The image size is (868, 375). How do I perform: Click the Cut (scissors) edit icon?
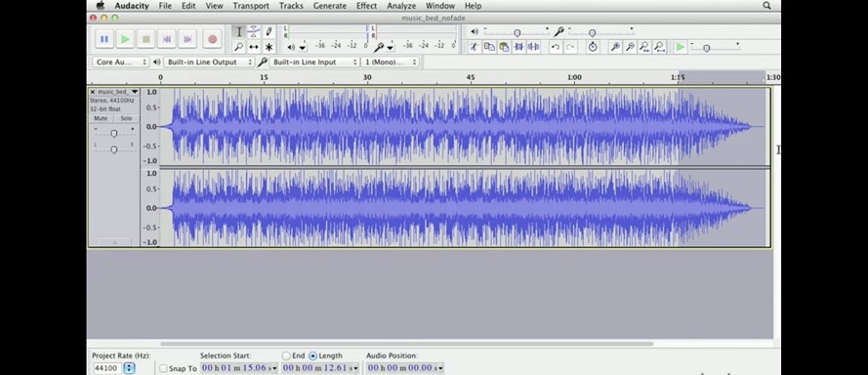(475, 47)
